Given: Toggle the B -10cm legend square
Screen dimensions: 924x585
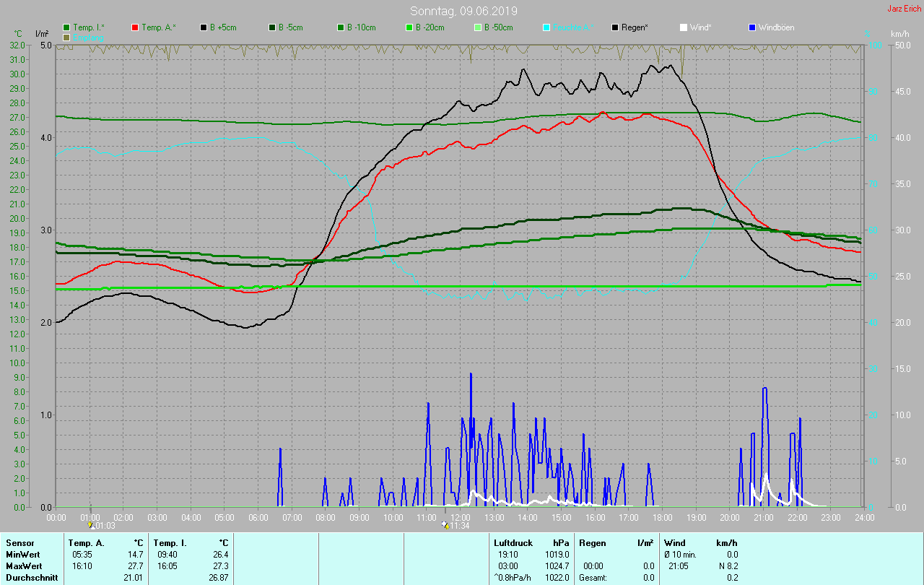Looking at the screenshot, I should click(x=341, y=27).
